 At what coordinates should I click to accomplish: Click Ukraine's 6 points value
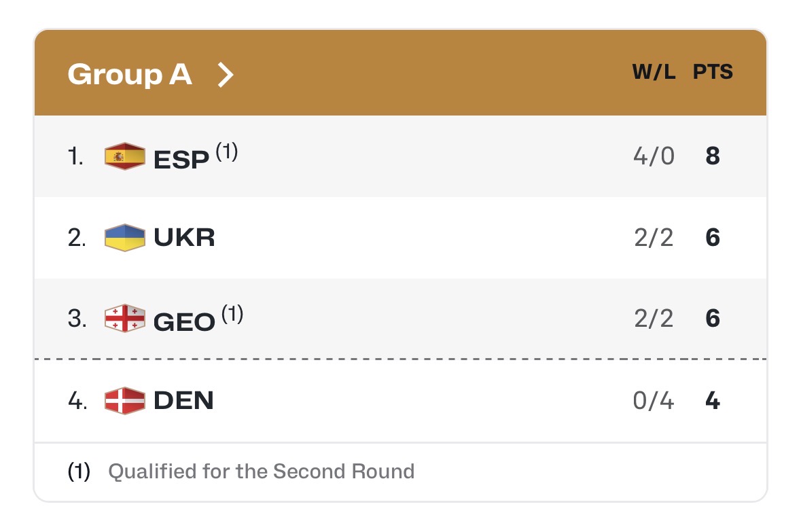[713, 238]
